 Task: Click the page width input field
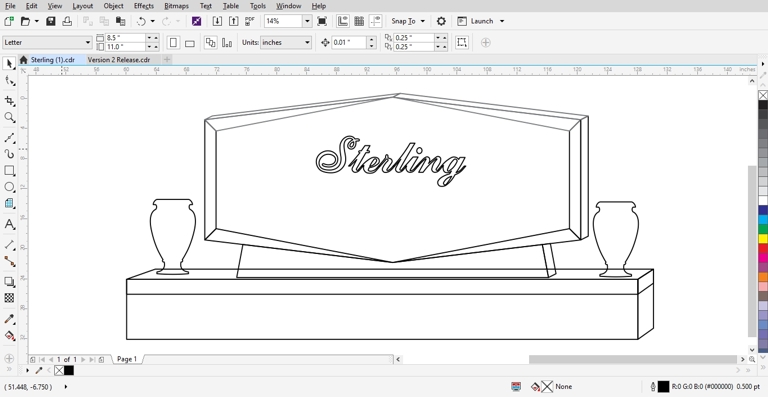[125, 38]
